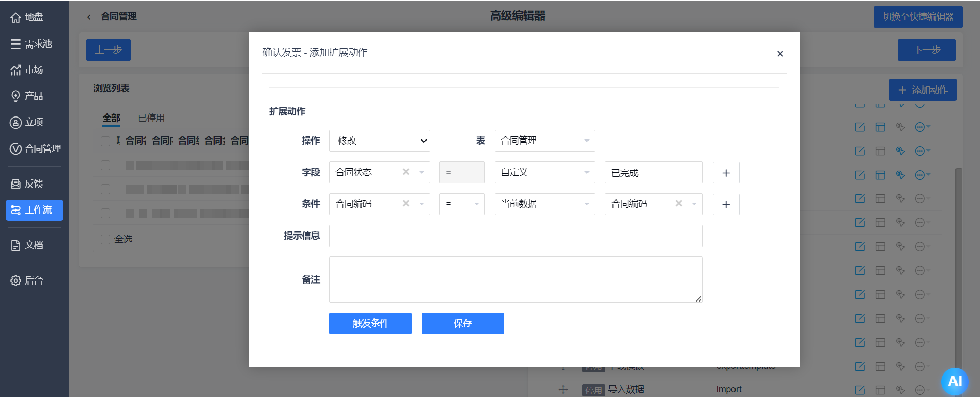Open the 当前数据 dropdown
This screenshot has height=397, width=980.
[x=544, y=204]
